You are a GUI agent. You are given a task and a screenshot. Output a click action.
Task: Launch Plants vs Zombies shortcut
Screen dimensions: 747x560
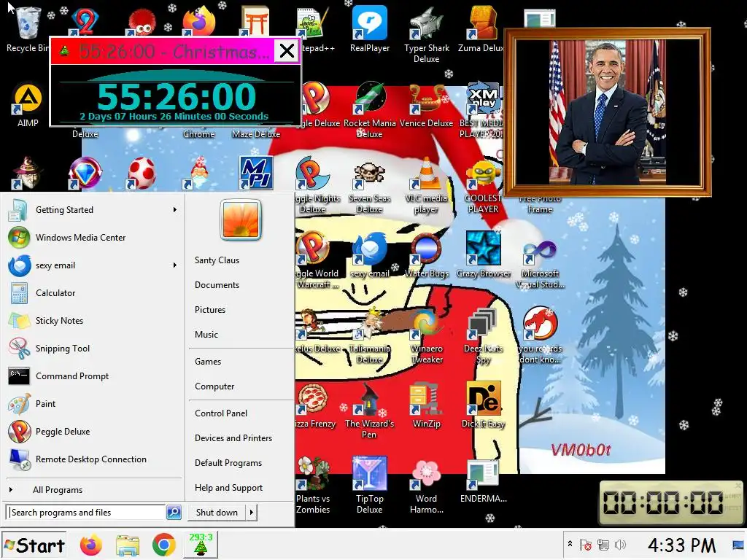pos(313,486)
